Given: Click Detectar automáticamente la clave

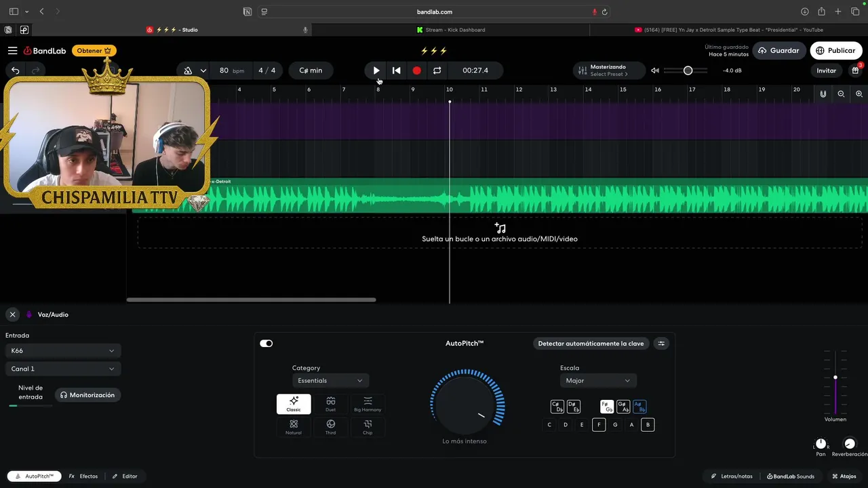Looking at the screenshot, I should point(591,344).
